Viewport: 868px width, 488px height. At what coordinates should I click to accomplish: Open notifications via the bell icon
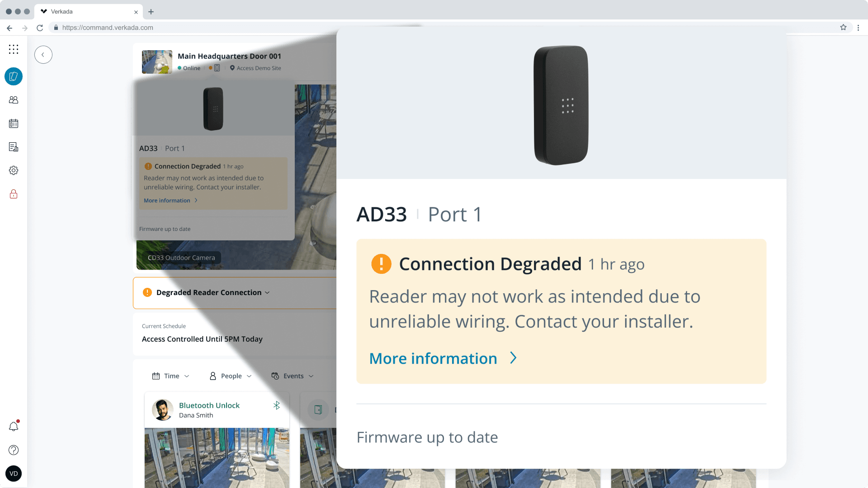coord(14,426)
